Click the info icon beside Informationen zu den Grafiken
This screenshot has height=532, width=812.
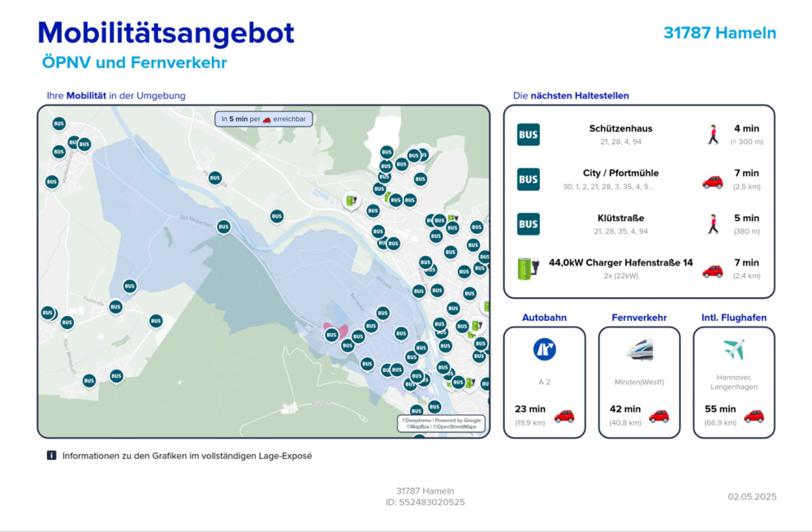[x=52, y=456]
